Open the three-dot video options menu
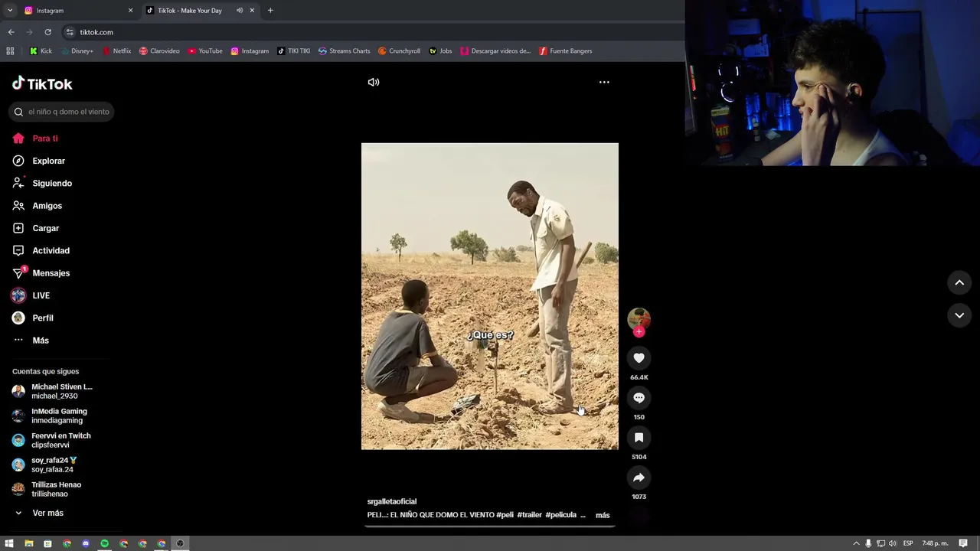Image resolution: width=980 pixels, height=551 pixels. 604,82
